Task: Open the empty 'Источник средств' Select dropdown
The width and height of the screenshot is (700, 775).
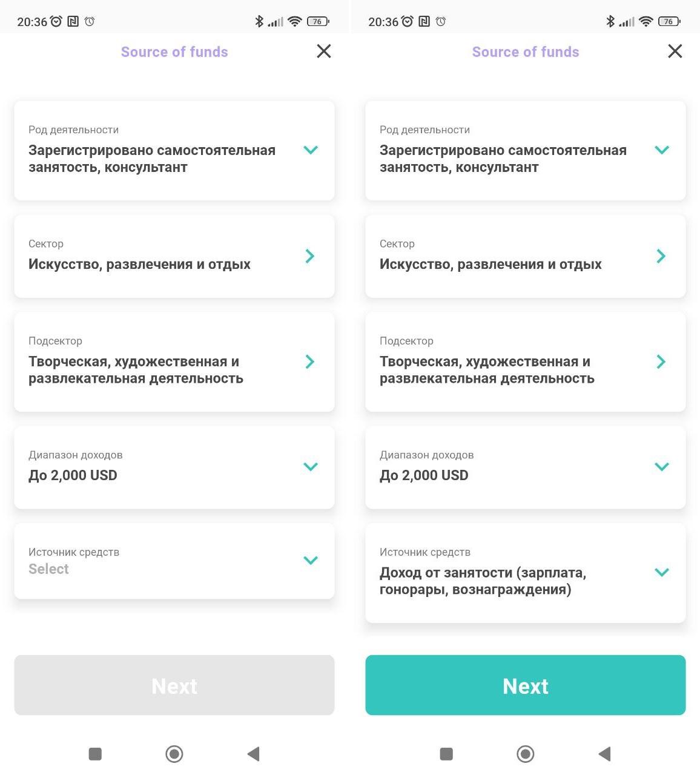Action: pyautogui.click(x=174, y=561)
